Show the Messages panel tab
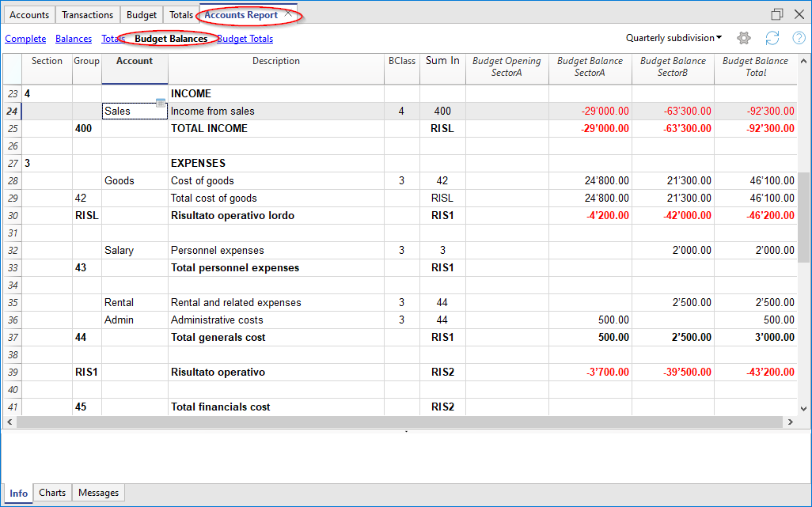812x507 pixels. coord(99,493)
